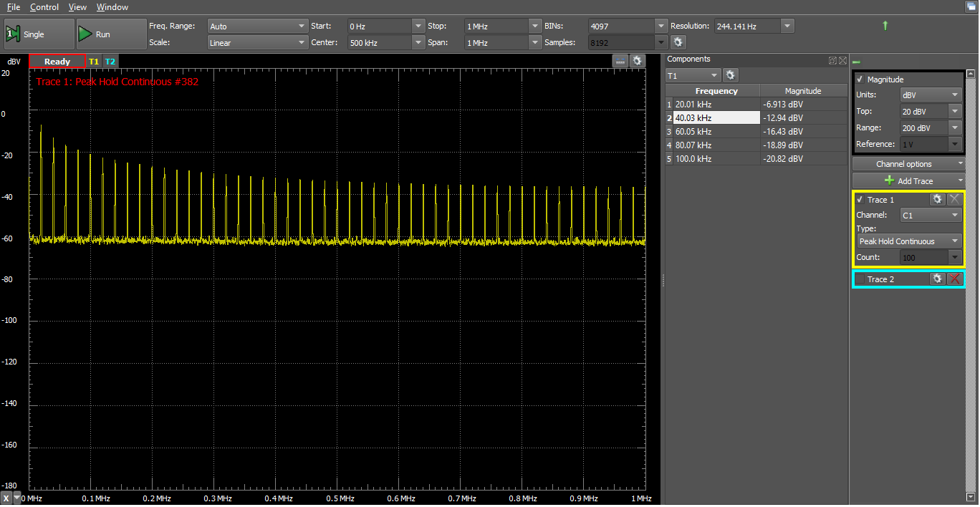This screenshot has width=980, height=507.
Task: Open plot settings gear on graph header
Action: [x=637, y=61]
